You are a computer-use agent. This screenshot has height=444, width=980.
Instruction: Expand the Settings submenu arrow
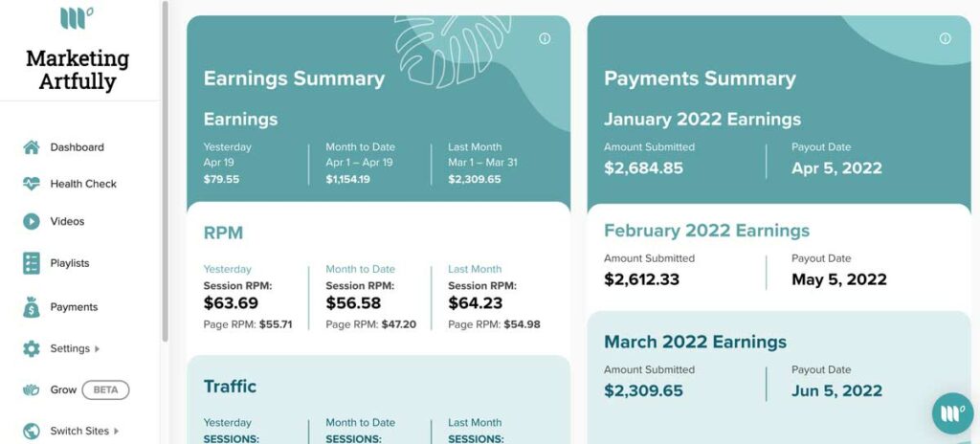97,349
